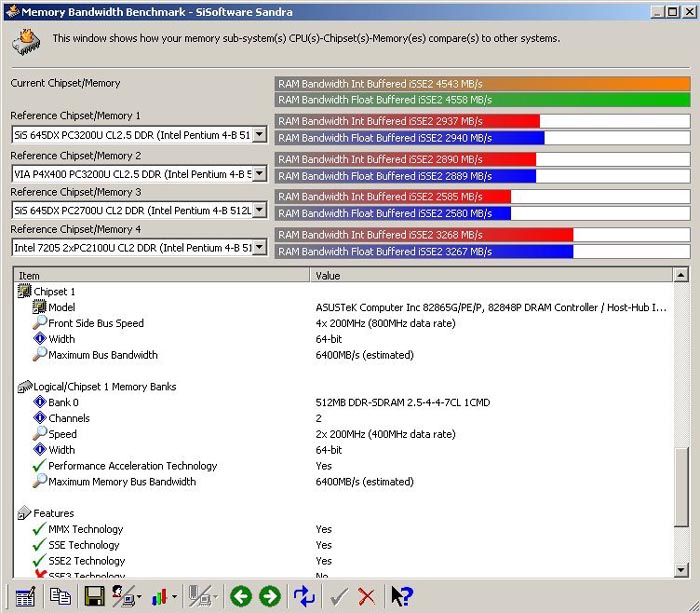Screen dimensions: 700x613
Task: Click the floppy disk Save icon
Action: pyautogui.click(x=94, y=596)
